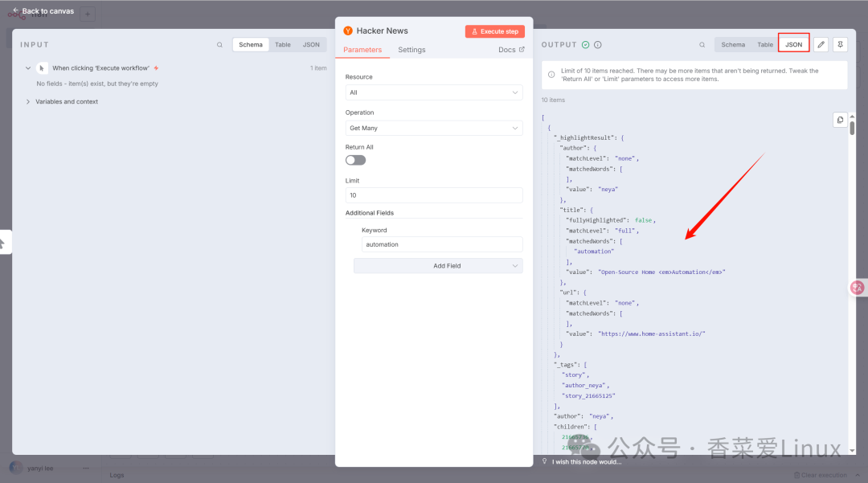Click the 'Open-Source Home Automation' title value
Screen dimensions: 868x483
tap(661, 272)
